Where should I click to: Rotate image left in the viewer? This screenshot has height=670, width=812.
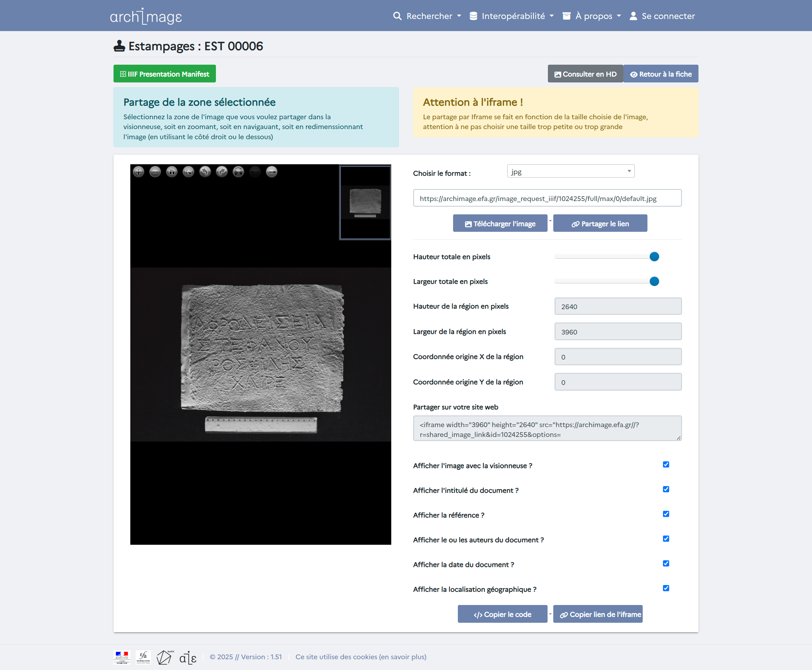pyautogui.click(x=205, y=172)
